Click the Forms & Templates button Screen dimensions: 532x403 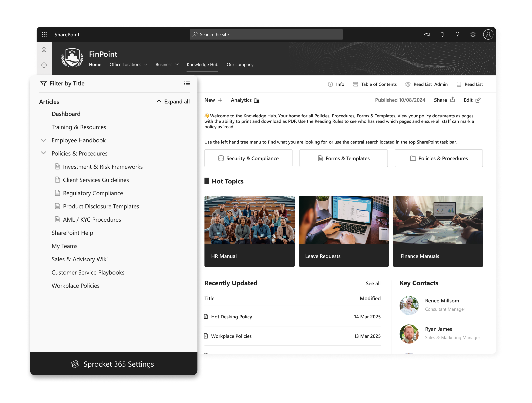[343, 158]
